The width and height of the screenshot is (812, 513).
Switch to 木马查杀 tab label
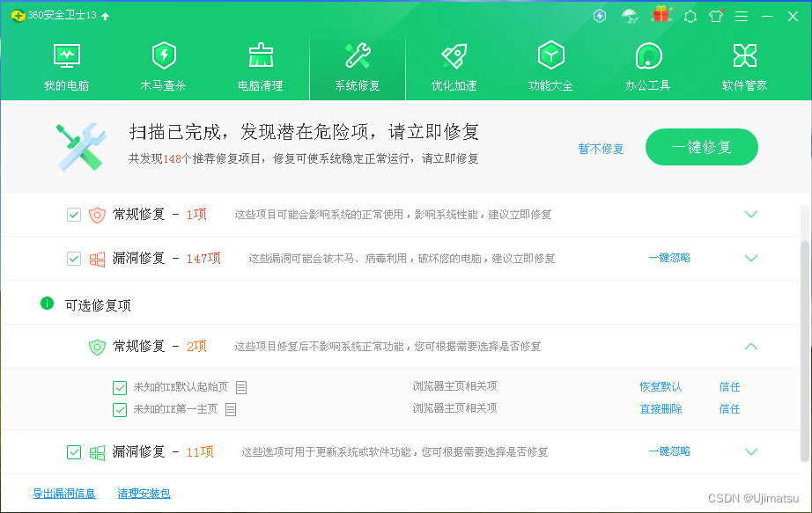click(164, 85)
